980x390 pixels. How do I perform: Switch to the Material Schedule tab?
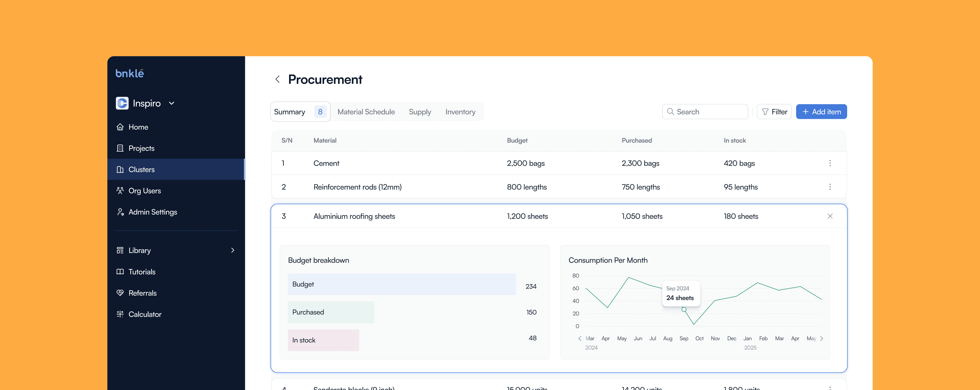pyautogui.click(x=366, y=112)
